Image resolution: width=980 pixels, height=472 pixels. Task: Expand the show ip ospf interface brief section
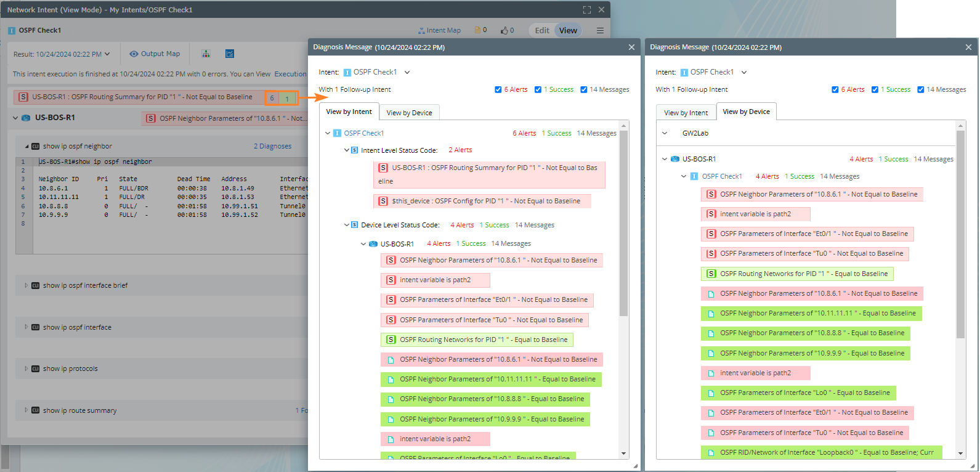[x=26, y=285]
